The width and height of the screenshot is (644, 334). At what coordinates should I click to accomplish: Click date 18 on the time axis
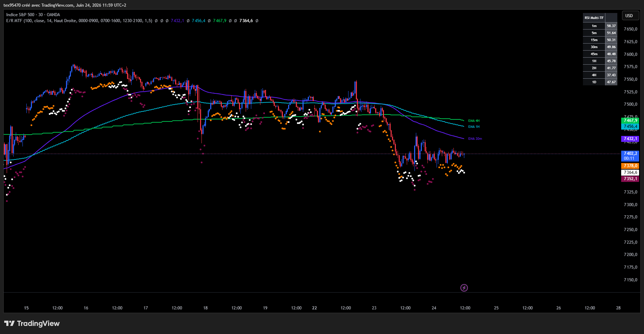[x=205, y=308]
